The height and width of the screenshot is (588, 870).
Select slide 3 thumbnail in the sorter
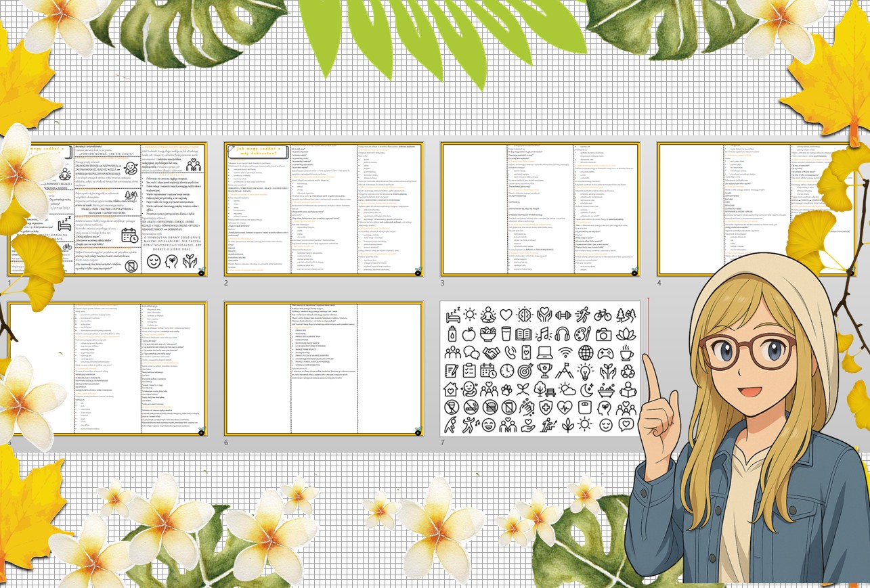[x=540, y=209]
